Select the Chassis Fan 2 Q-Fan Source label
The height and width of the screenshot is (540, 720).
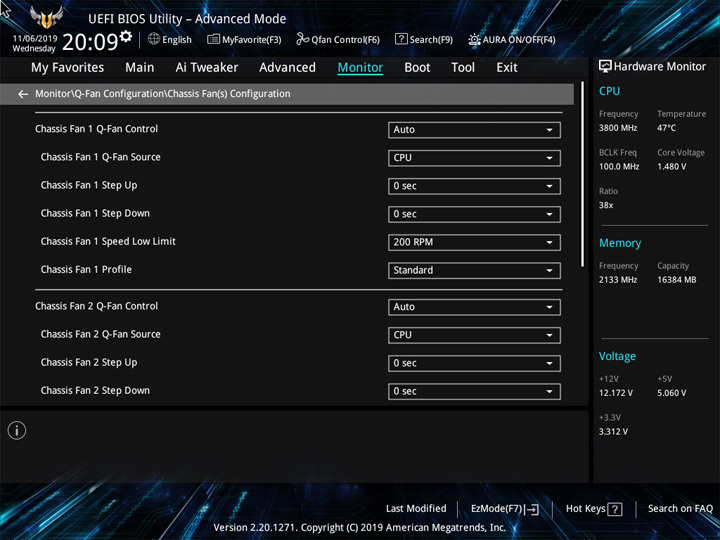coord(101,334)
